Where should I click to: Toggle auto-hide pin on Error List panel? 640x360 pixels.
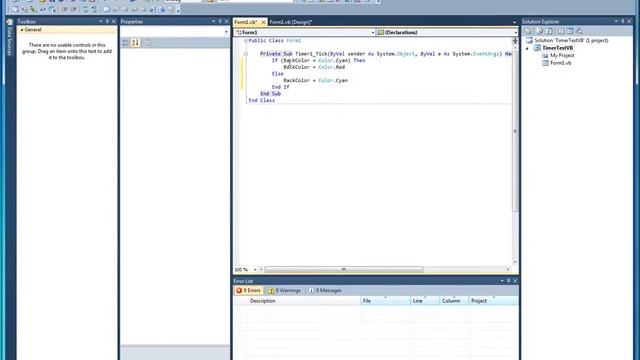pyautogui.click(x=508, y=281)
